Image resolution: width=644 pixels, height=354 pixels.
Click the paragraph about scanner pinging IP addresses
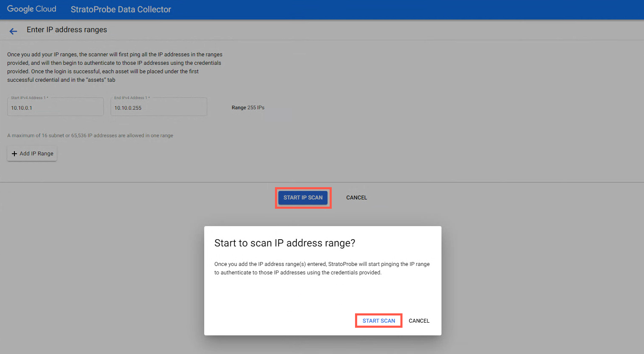coord(115,67)
